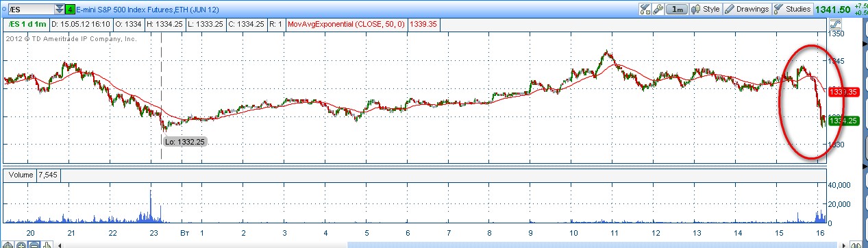The width and height of the screenshot is (868, 248).
Task: Click the green 1334.25 price axis tag
Action: (843, 121)
